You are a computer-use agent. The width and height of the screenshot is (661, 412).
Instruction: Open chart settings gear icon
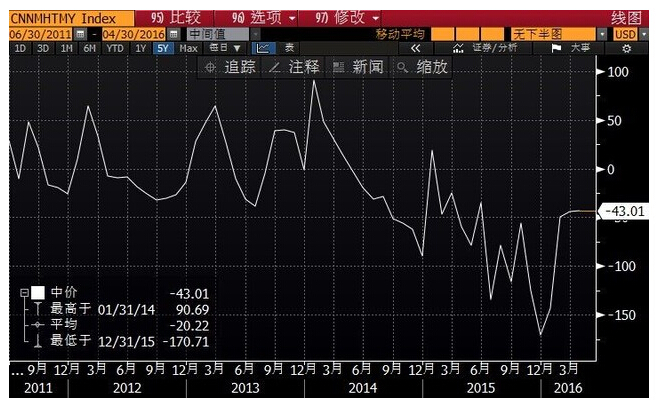click(x=626, y=48)
